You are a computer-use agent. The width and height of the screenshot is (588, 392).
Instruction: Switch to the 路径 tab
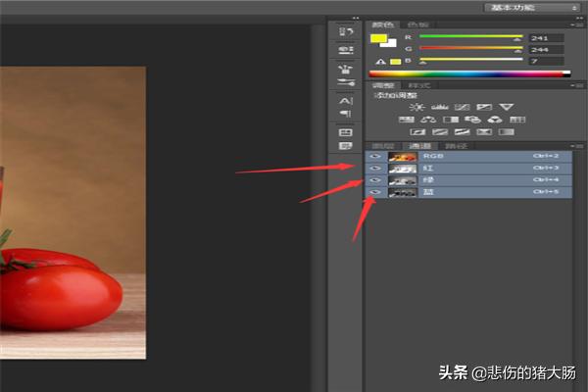tap(458, 145)
